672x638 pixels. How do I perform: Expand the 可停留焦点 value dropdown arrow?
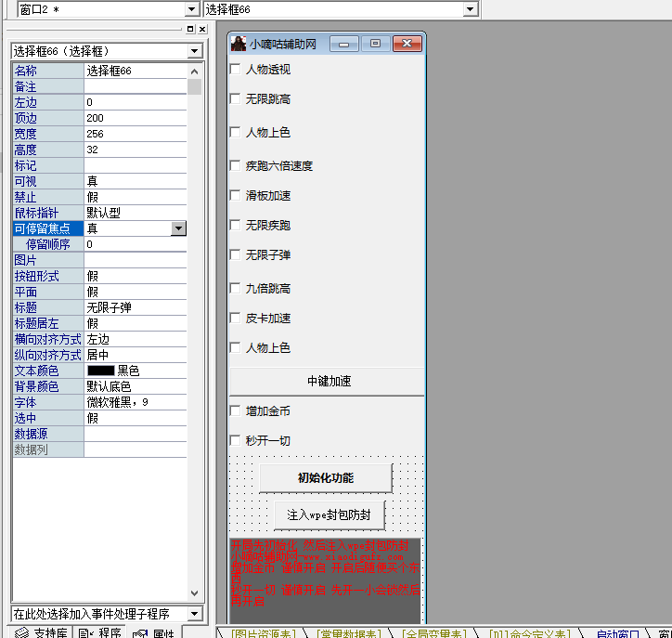point(178,228)
